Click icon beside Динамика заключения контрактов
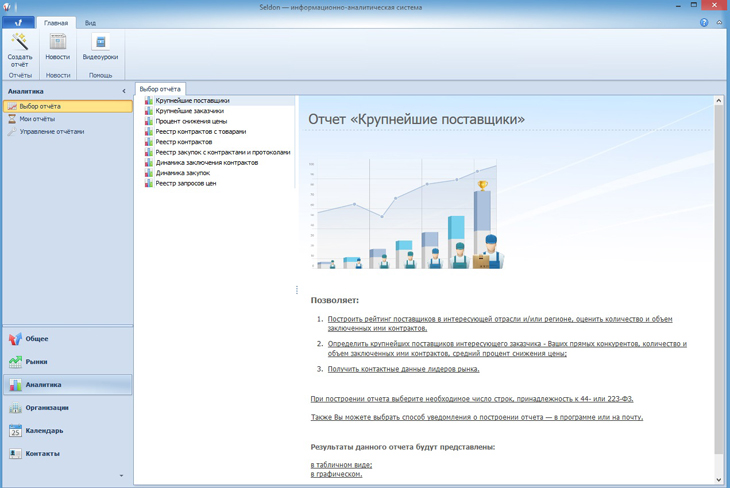Image resolution: width=730 pixels, height=488 pixels. click(x=149, y=163)
